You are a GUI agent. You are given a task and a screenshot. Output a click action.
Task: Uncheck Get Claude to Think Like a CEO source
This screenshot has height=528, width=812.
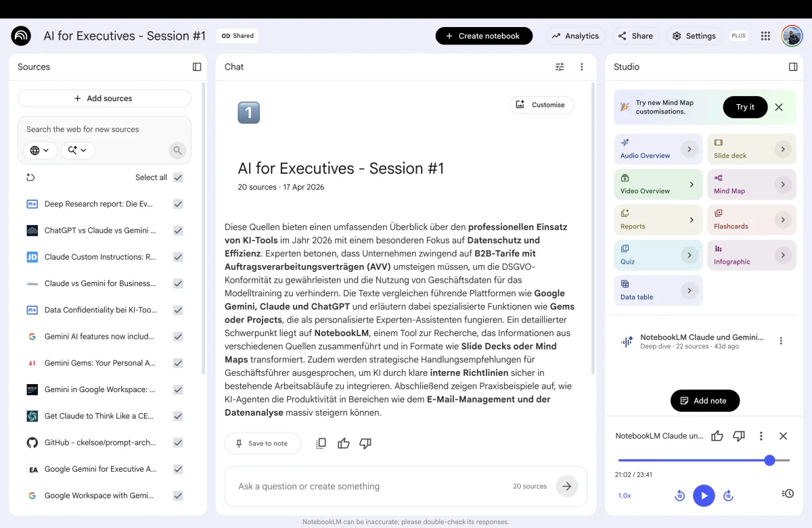pyautogui.click(x=178, y=416)
